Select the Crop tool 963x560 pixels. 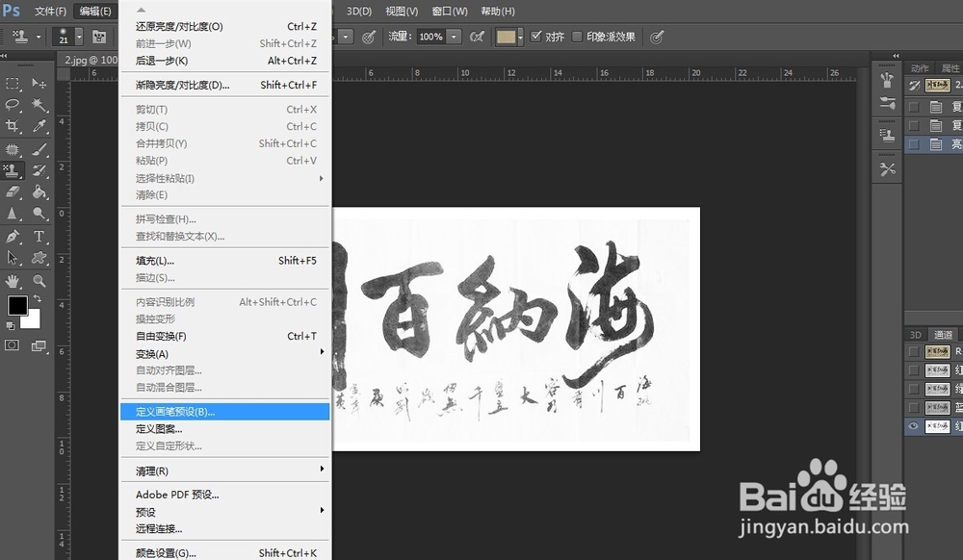coord(13,125)
